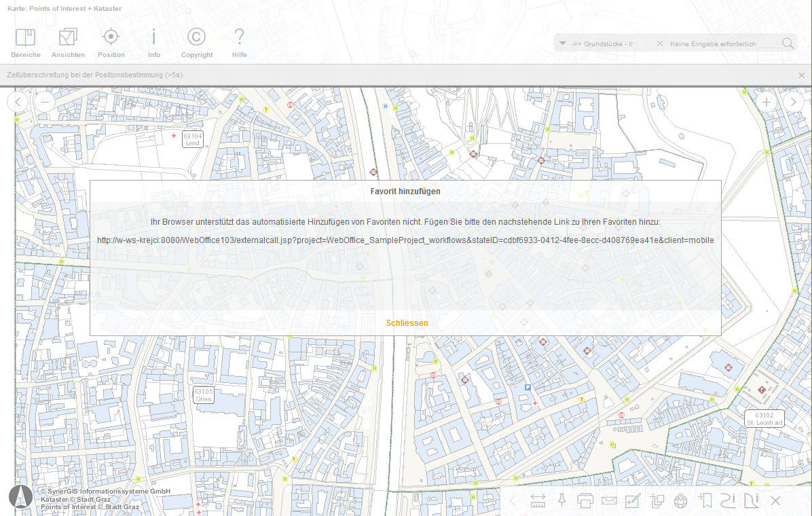Expand the Grundstücke search dropdown
812x516 pixels.
coord(563,43)
